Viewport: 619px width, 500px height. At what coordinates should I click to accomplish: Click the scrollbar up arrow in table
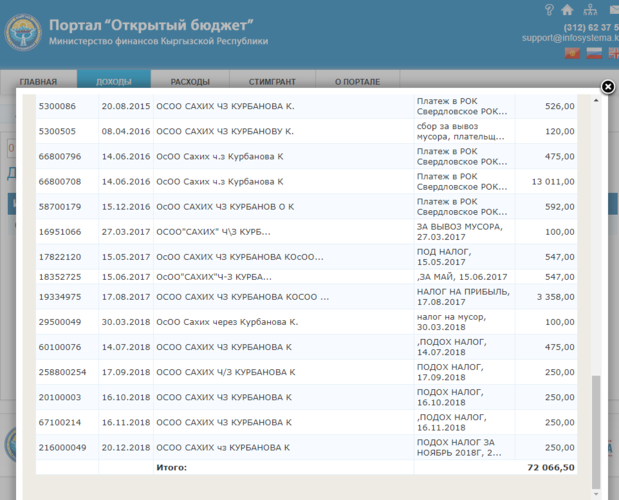tap(597, 98)
